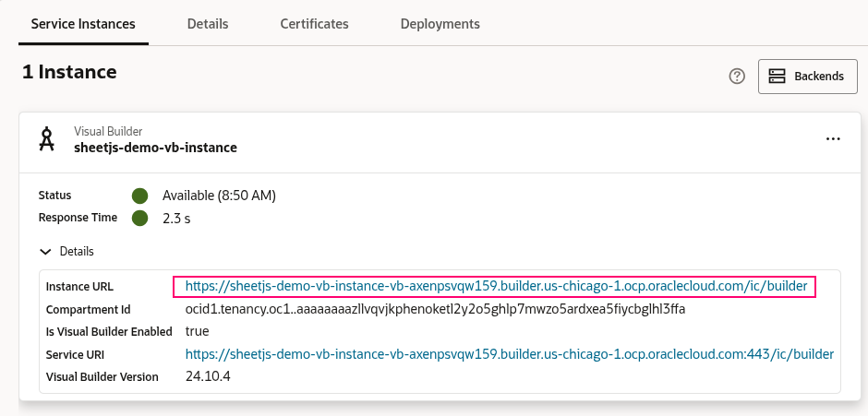
Task: Open the Instance URL link
Action: (x=496, y=287)
